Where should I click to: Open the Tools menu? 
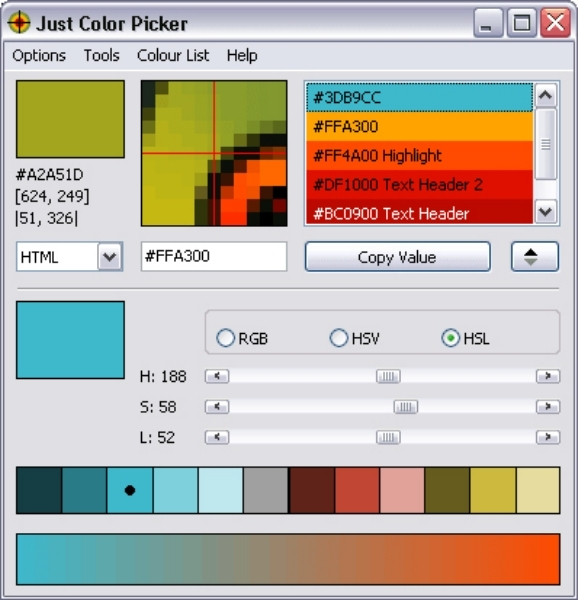coord(102,55)
